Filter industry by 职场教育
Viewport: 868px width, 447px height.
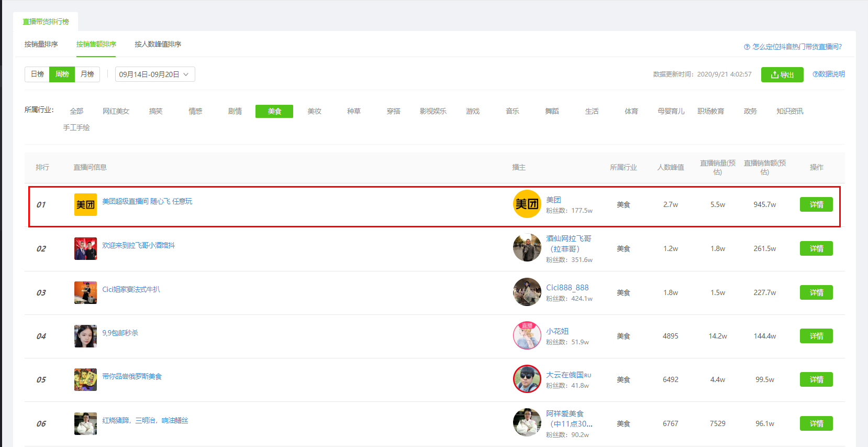click(710, 111)
